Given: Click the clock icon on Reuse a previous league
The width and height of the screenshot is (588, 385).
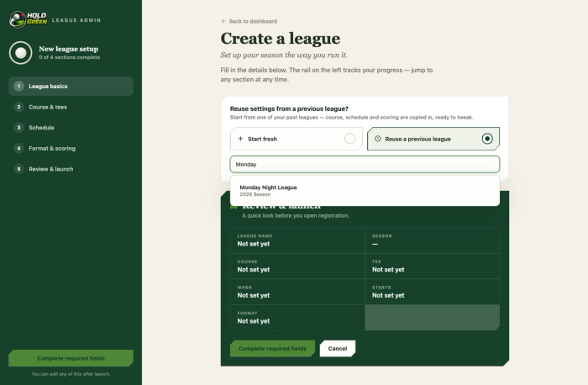Looking at the screenshot, I should pos(378,139).
